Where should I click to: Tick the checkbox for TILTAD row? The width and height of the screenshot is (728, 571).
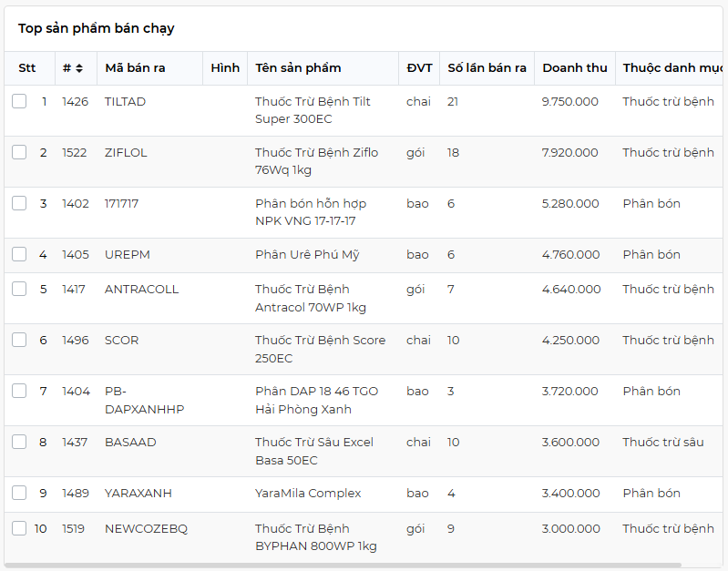(19, 101)
